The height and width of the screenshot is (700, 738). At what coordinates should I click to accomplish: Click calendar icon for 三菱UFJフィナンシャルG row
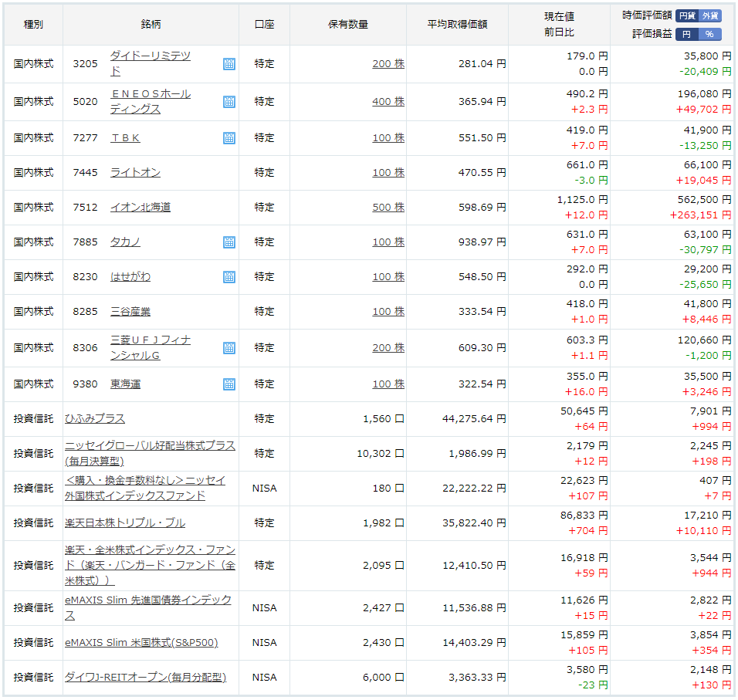click(x=229, y=348)
